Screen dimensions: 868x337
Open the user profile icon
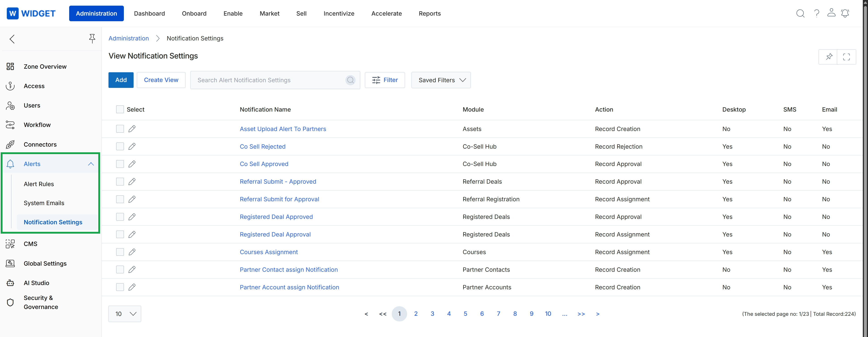tap(831, 13)
